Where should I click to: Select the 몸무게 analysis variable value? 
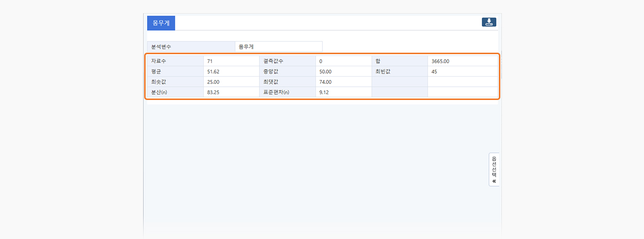(x=278, y=47)
